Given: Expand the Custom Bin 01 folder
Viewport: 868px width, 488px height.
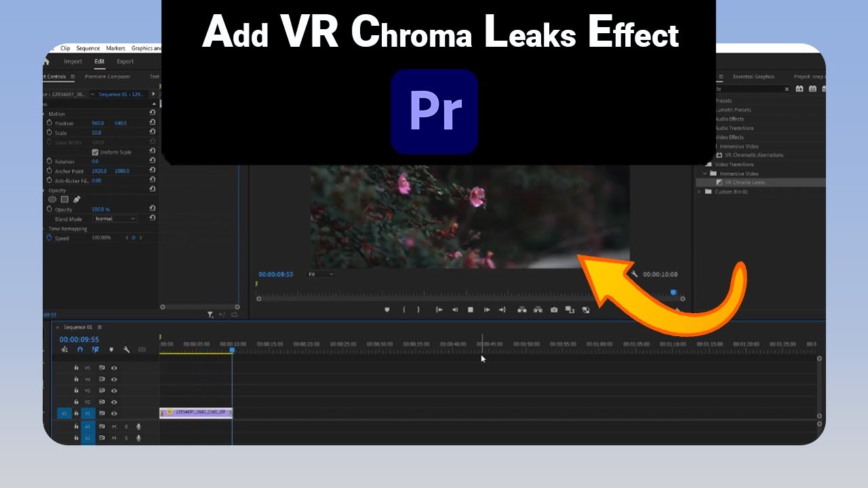Looking at the screenshot, I should click(699, 192).
